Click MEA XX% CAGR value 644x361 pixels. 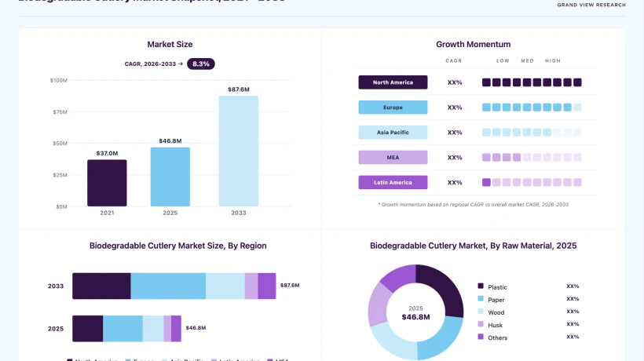point(455,158)
